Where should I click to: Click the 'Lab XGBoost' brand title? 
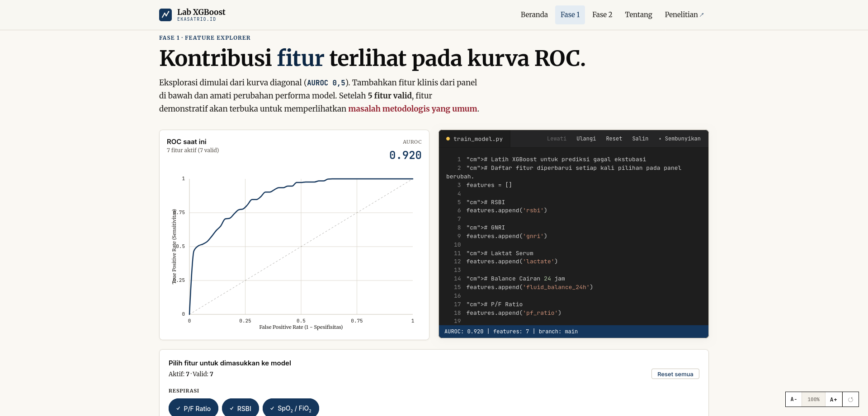[201, 12]
